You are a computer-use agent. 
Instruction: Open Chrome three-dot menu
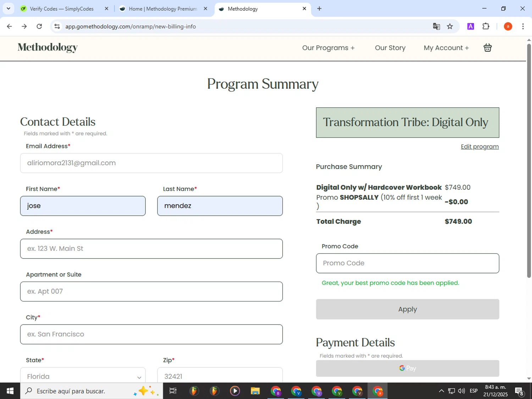coord(523,26)
